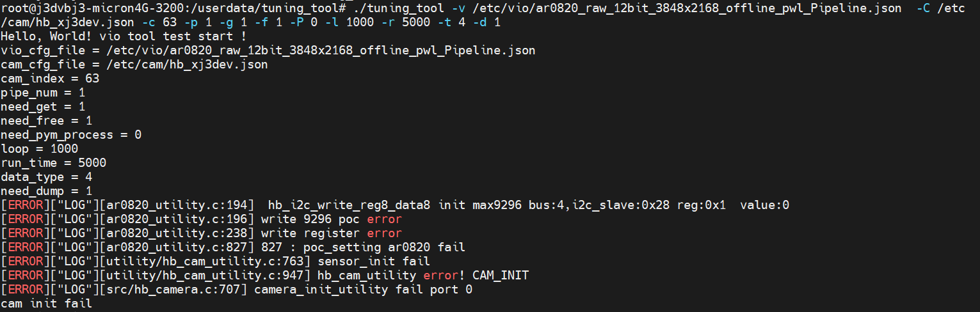The image size is (980, 312).
Task: Click the final "cam init fail" line
Action: [46, 304]
